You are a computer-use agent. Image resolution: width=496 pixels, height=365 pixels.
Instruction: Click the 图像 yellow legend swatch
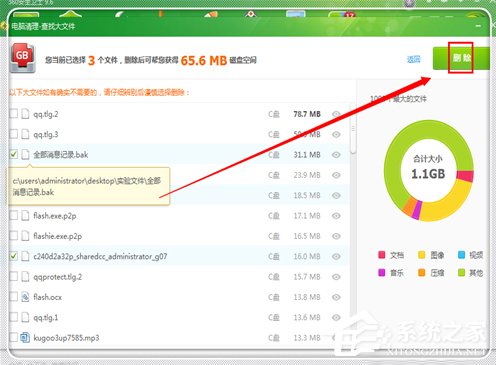click(422, 255)
